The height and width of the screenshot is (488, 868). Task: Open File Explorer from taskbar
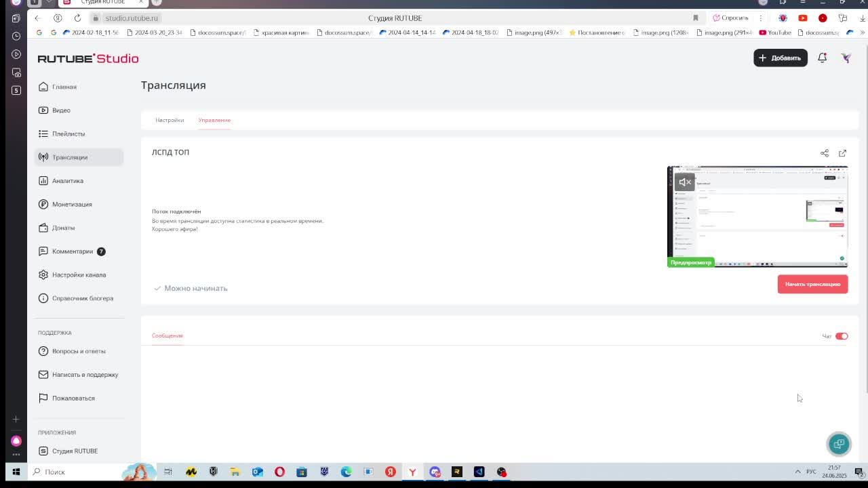(x=235, y=472)
